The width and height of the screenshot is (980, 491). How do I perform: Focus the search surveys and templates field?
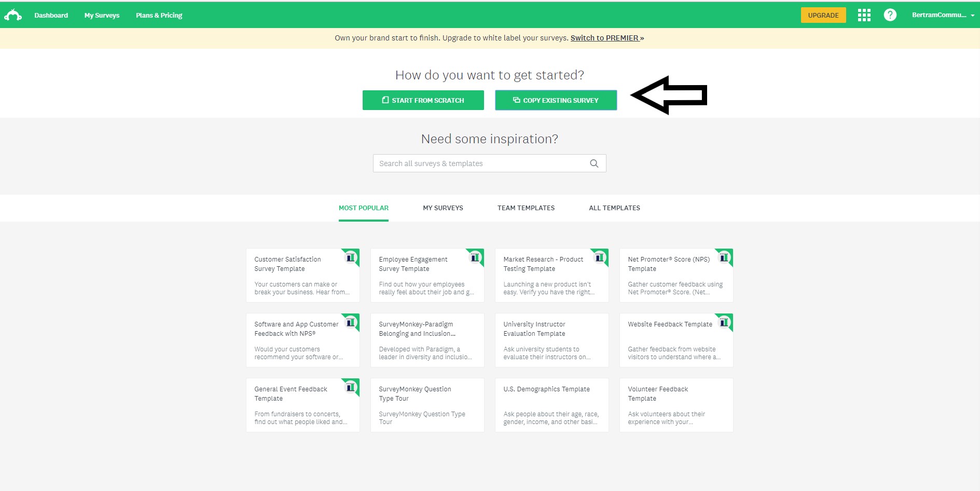tap(480, 163)
